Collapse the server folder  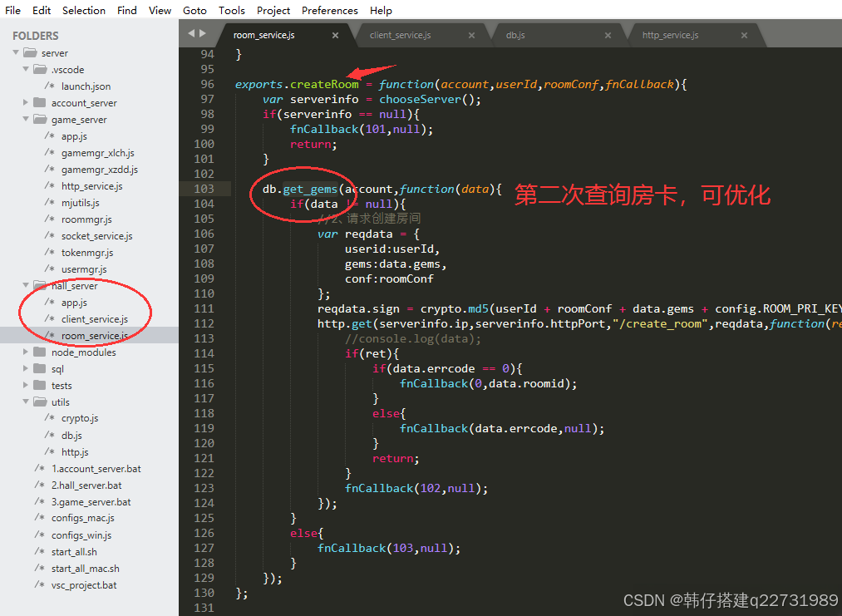coord(16,52)
